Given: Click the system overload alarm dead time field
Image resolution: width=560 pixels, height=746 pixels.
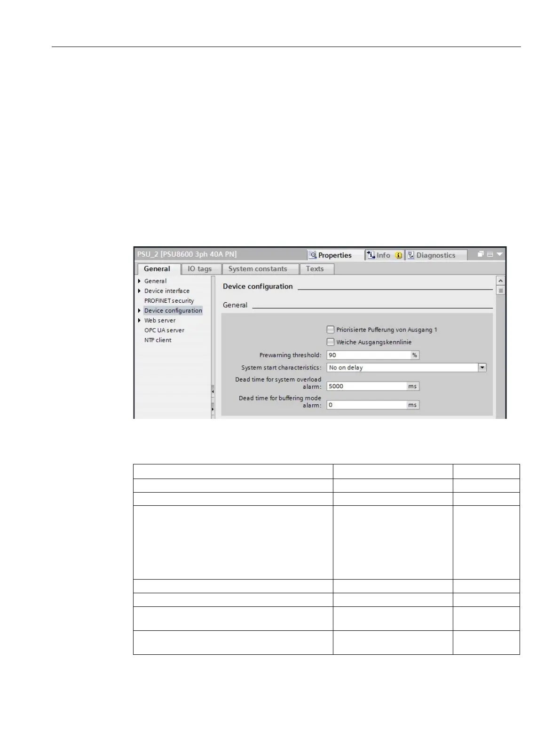Looking at the screenshot, I should (367, 386).
